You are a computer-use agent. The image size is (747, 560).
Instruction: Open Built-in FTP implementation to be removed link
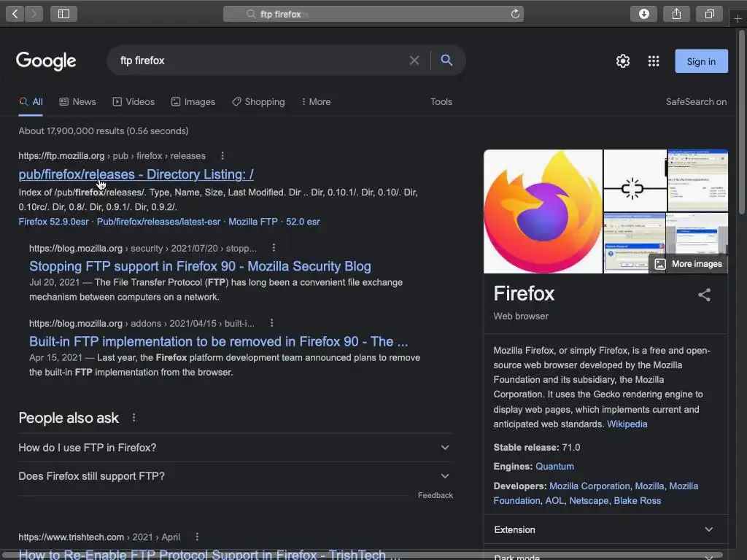pyautogui.click(x=219, y=341)
